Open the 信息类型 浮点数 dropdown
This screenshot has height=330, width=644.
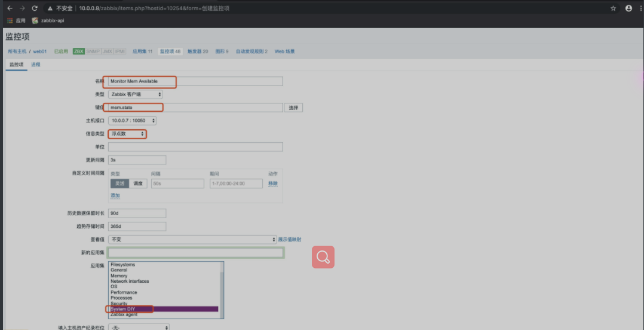(x=127, y=134)
